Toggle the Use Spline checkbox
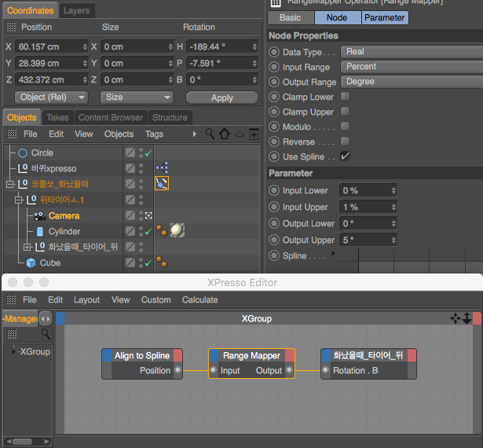This screenshot has width=483, height=448. 345,156
